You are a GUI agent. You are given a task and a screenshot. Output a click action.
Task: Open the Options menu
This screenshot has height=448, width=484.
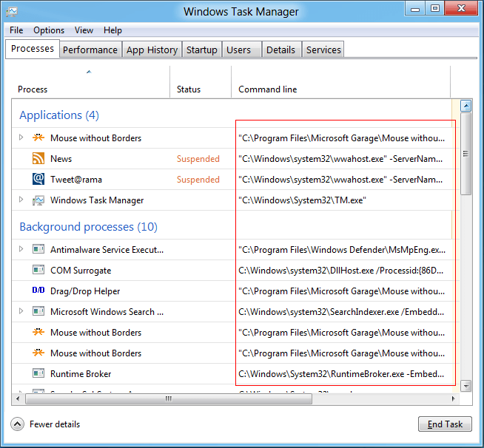(x=49, y=30)
